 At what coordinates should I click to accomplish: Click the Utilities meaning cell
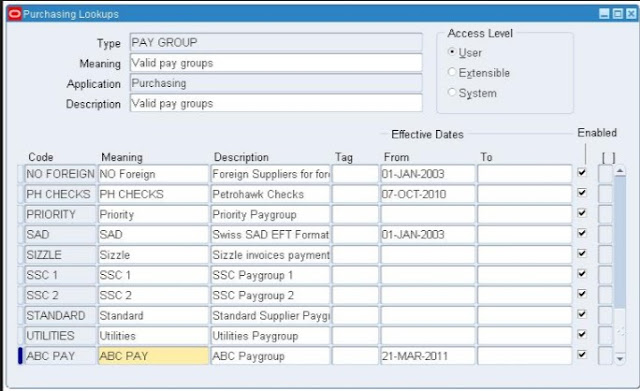tap(153, 335)
